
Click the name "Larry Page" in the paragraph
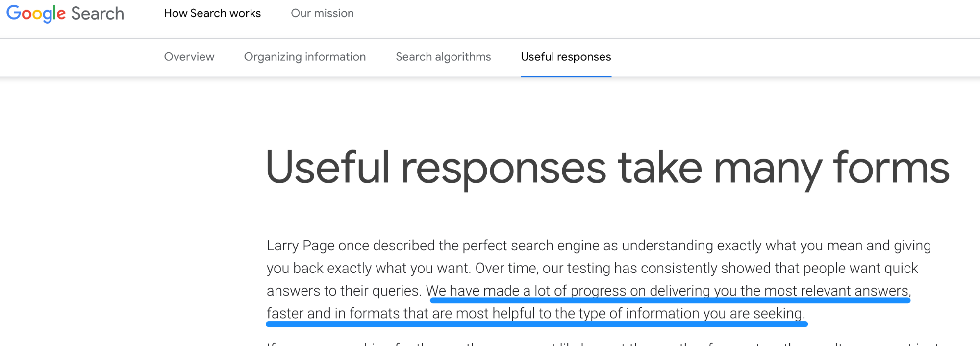pos(301,246)
